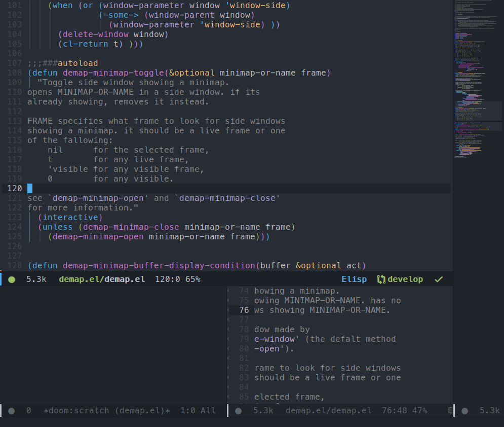504x427 pixels.
Task: Click the git branch icon beside develop
Action: point(381,279)
